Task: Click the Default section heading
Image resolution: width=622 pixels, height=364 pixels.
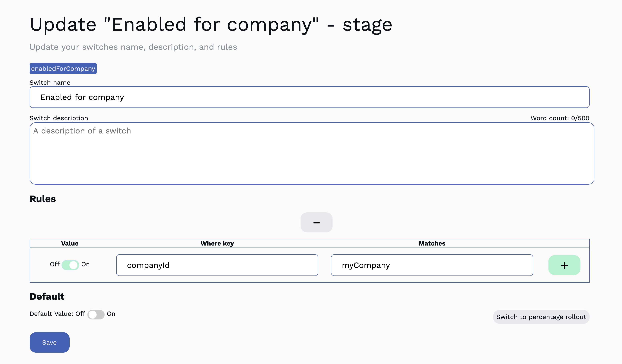Action: tap(47, 296)
